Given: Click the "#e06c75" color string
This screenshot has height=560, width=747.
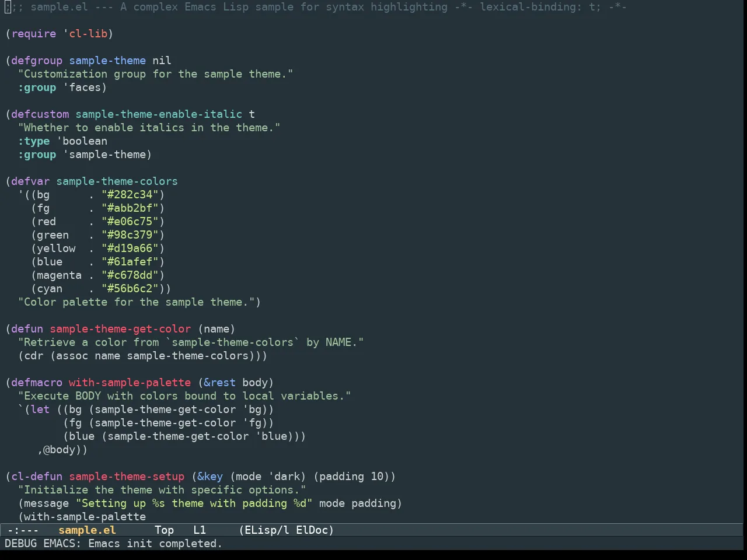Looking at the screenshot, I should [130, 222].
